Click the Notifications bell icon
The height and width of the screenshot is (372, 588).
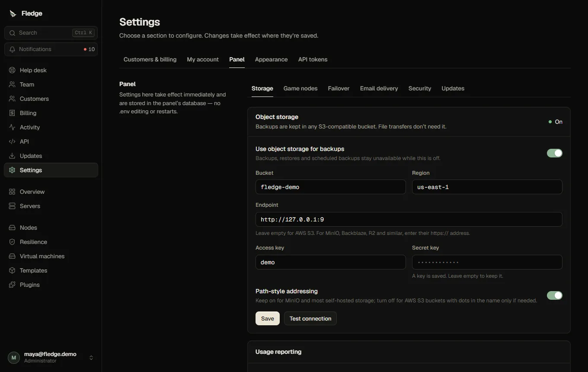pos(13,49)
